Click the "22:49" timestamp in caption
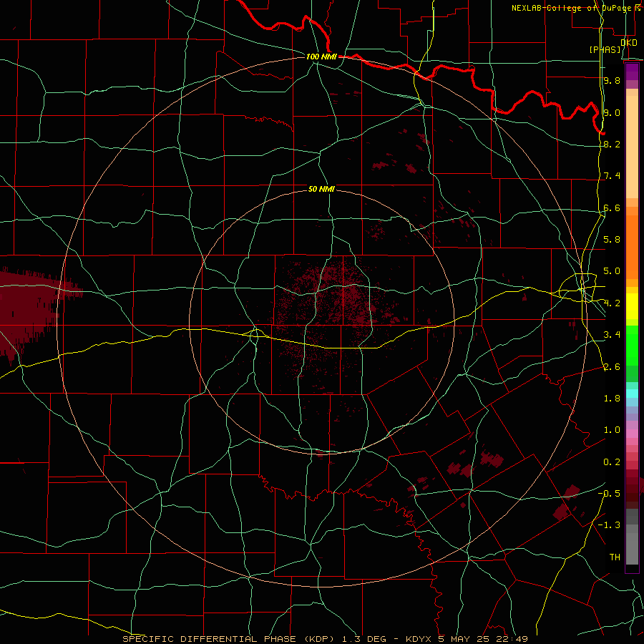Image resolution: width=644 pixels, height=644 pixels. click(512, 639)
